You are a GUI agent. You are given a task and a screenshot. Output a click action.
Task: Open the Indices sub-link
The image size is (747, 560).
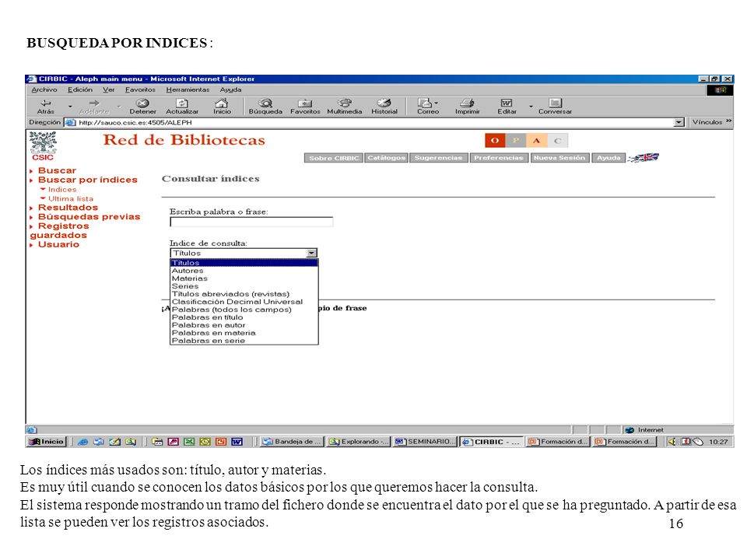[62, 190]
